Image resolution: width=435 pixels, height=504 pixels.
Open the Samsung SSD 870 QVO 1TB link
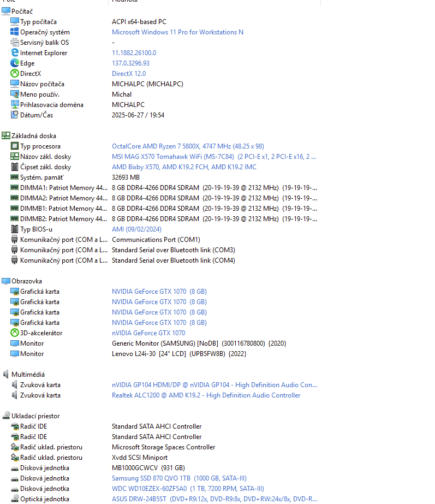click(x=179, y=478)
